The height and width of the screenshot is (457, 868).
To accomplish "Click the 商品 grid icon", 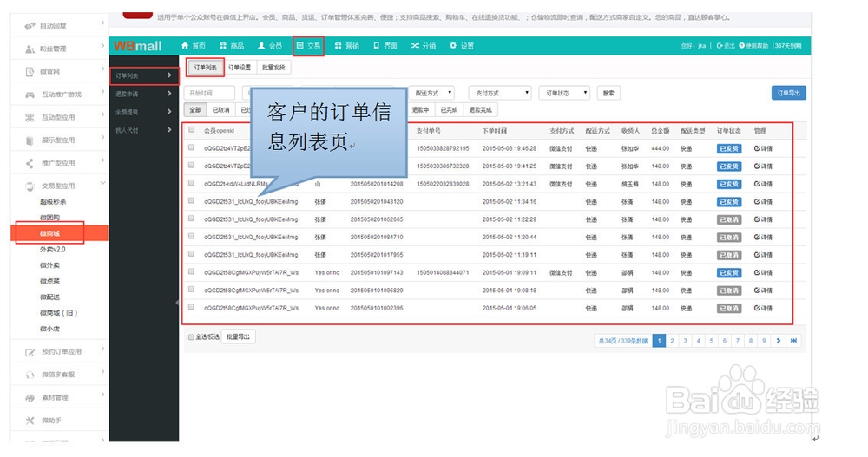I will (x=223, y=45).
